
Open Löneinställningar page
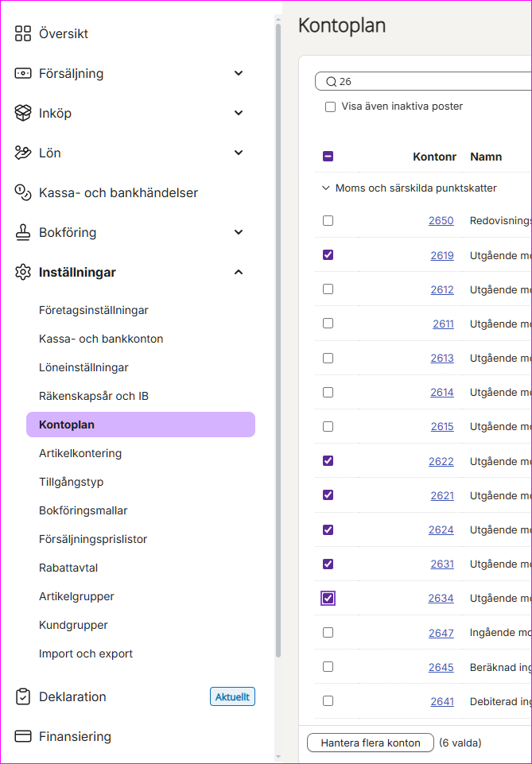tap(83, 368)
